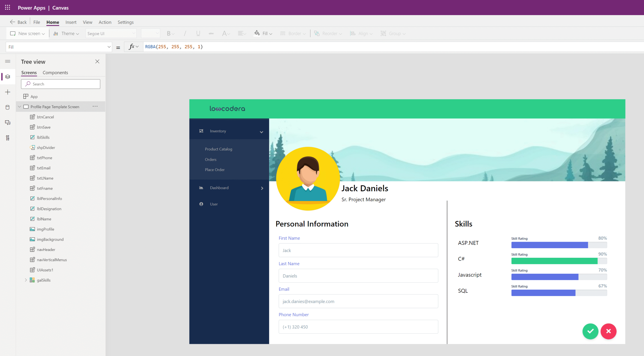Click the tree view Search field

(60, 84)
